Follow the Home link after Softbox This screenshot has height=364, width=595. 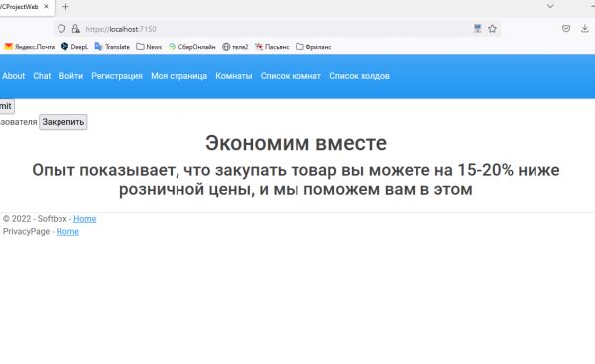(x=85, y=219)
